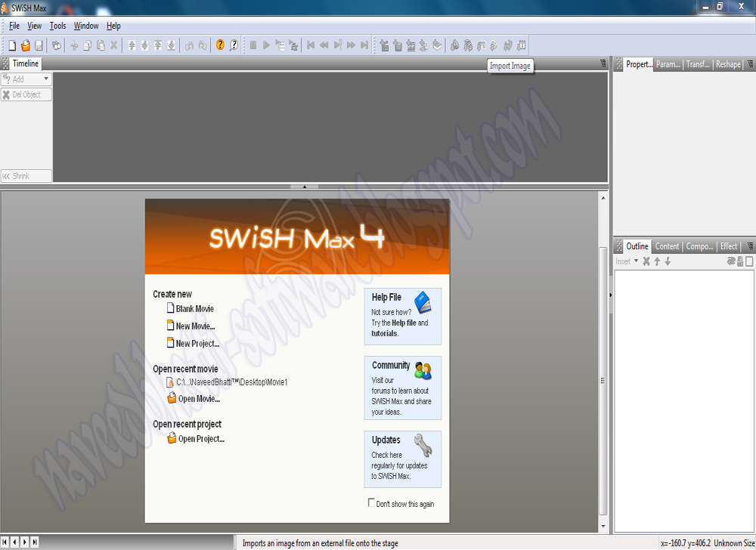Click the Move Up arrow in Outline panel

[657, 261]
